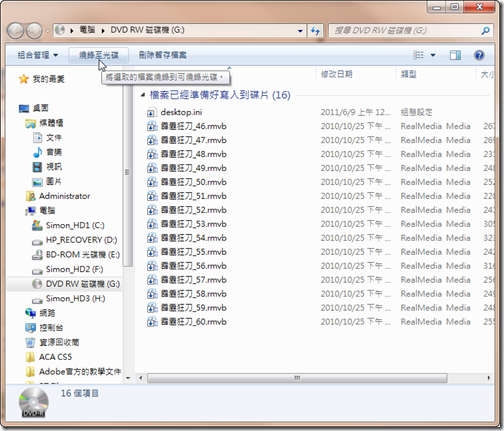Select file 霹靂狂刀_56.rmvb
The height and width of the screenshot is (431, 504).
coord(187,266)
